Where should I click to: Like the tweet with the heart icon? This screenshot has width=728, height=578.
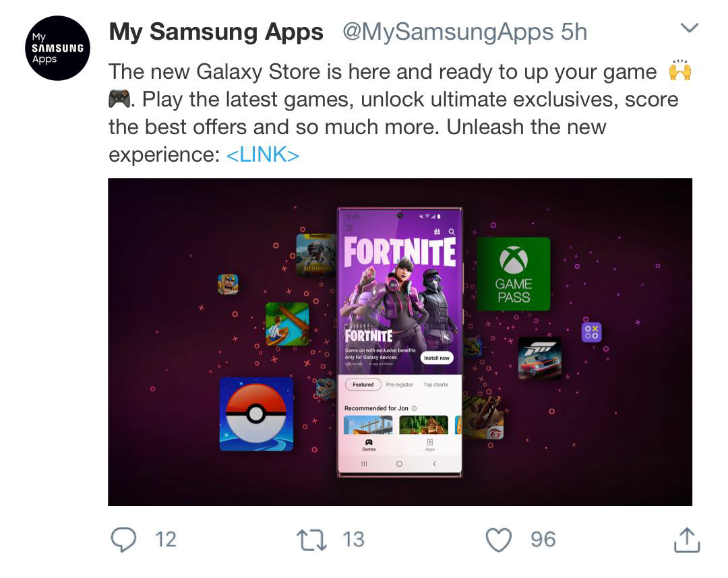(499, 540)
